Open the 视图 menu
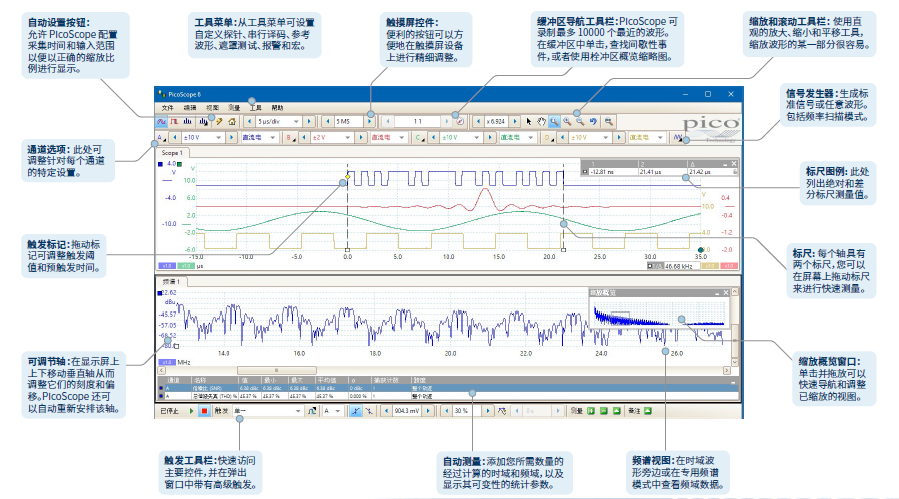This screenshot has height=499, width=899. (x=211, y=107)
